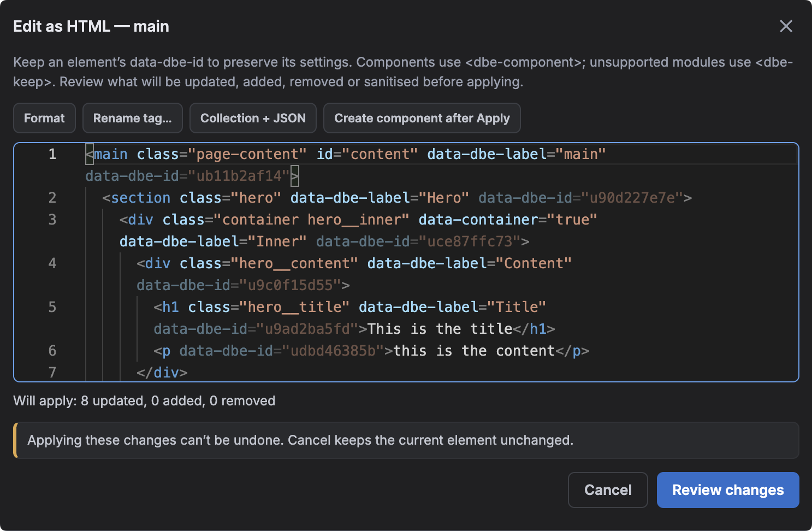Click line number 2 in gutter
This screenshot has width=812, height=531.
[x=52, y=198]
